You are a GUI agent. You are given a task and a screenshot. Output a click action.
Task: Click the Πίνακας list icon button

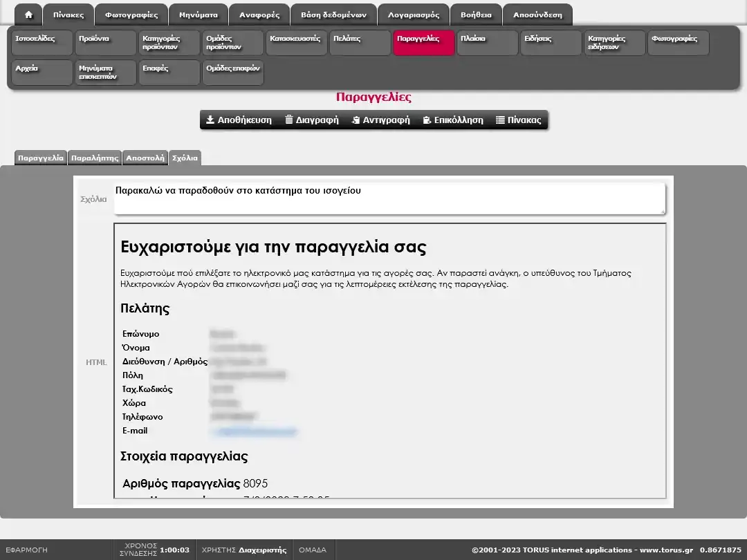coord(519,120)
